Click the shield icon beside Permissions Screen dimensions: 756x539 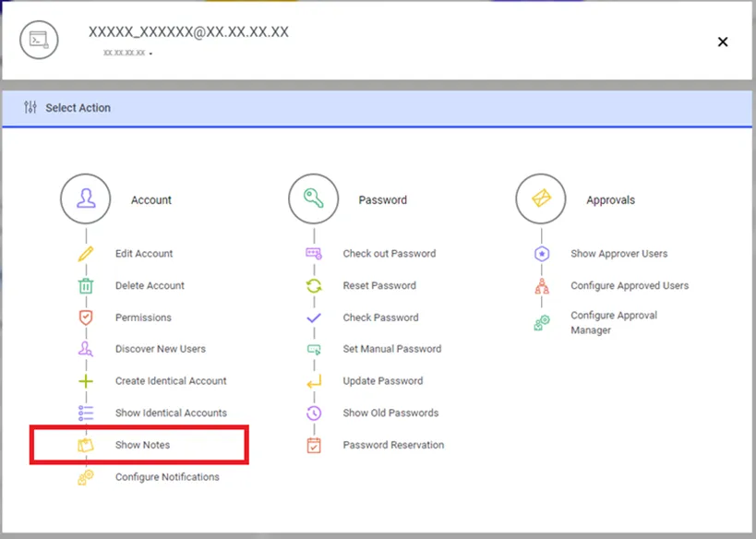tap(86, 317)
